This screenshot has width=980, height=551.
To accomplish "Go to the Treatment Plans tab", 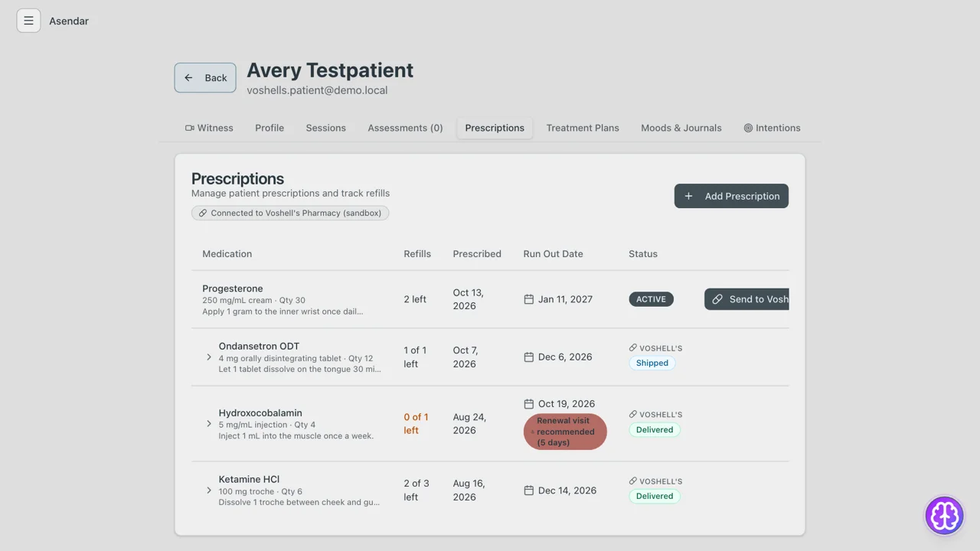I will tap(583, 128).
